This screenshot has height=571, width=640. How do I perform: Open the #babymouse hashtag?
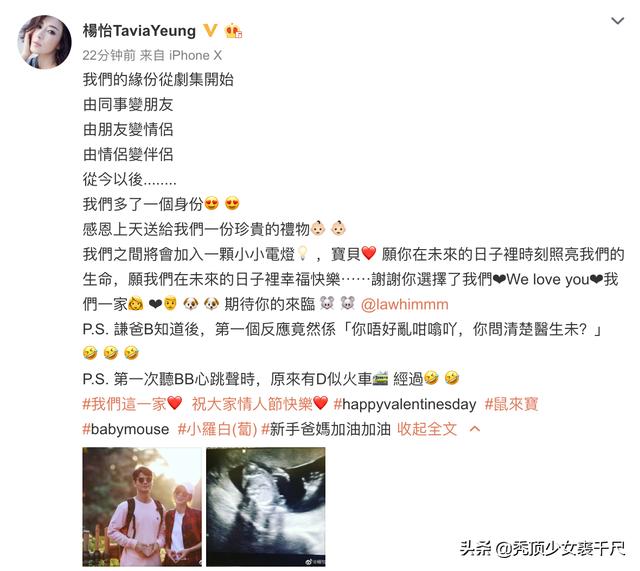pyautogui.click(x=126, y=429)
